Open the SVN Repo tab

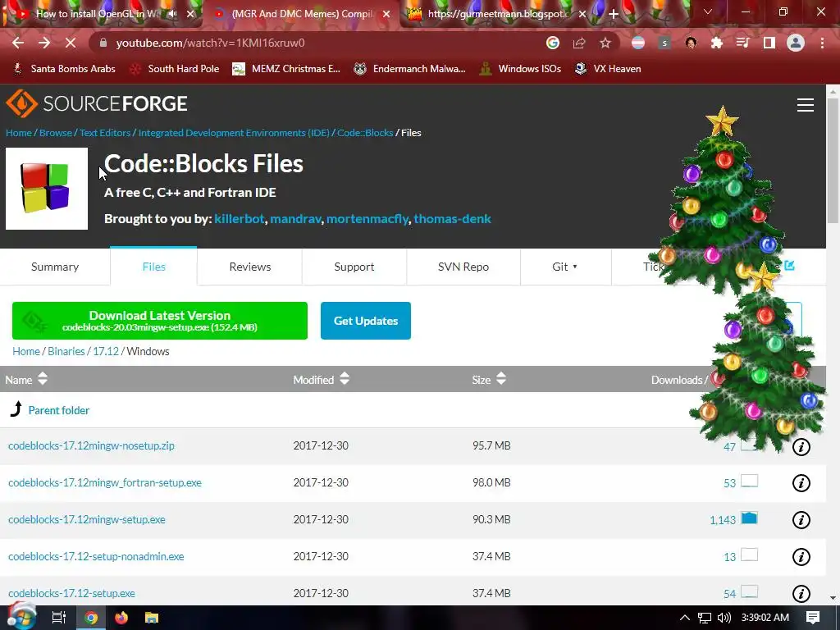(463, 267)
